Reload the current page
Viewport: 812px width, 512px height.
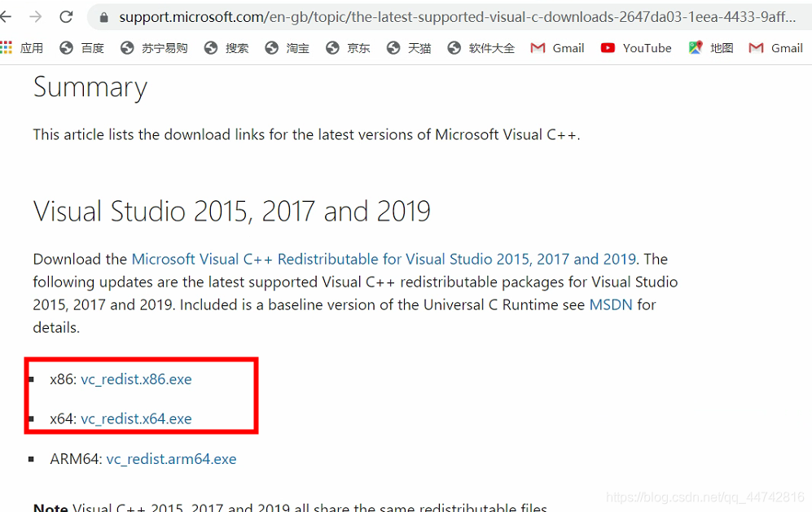tap(66, 15)
